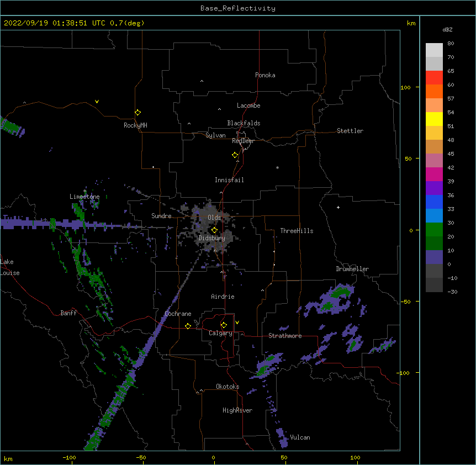476x465 pixels.
Task: Click the ThreeHills label
Action: (x=297, y=231)
